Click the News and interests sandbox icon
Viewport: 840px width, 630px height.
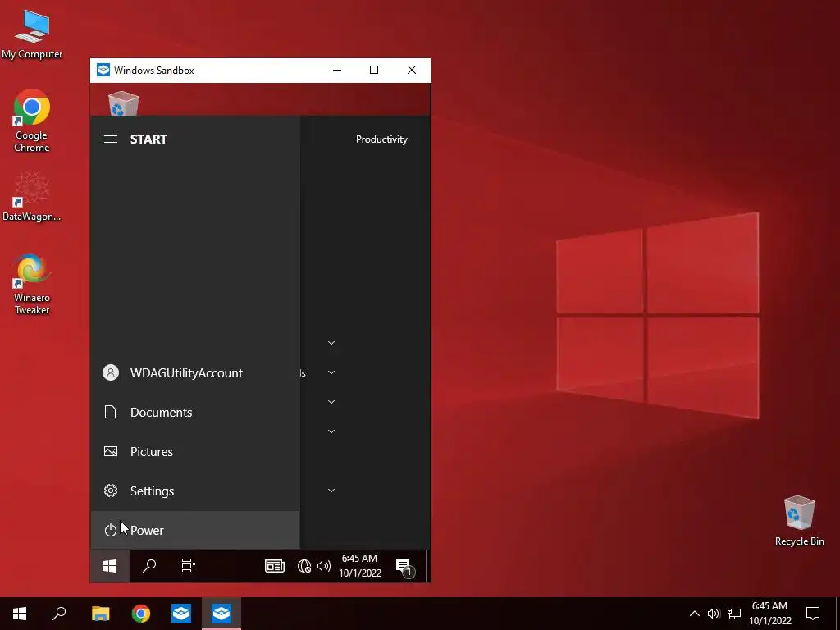tap(274, 566)
